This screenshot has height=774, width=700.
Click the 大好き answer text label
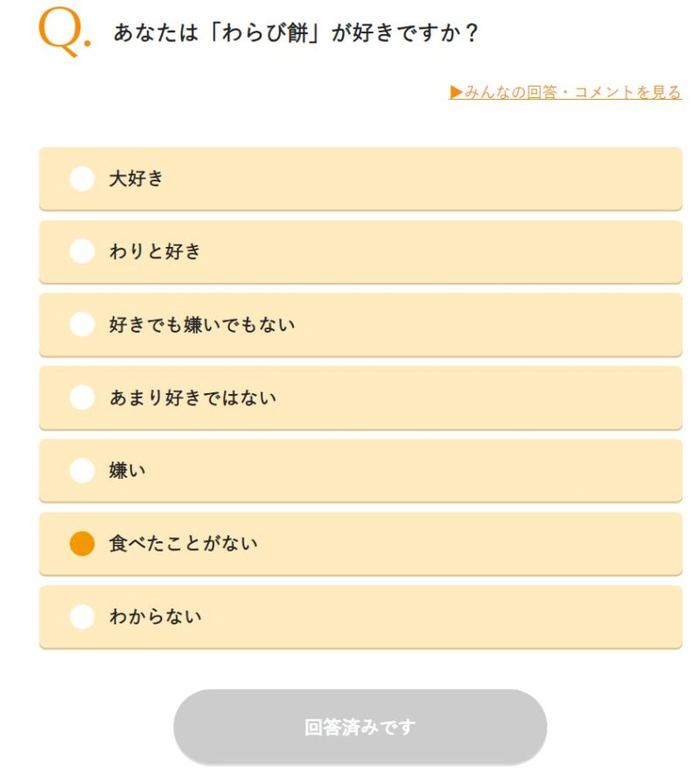tap(136, 179)
